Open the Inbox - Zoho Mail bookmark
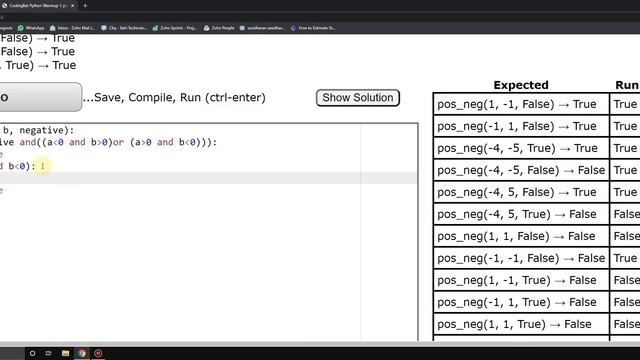The height and width of the screenshot is (360, 640). click(x=72, y=28)
